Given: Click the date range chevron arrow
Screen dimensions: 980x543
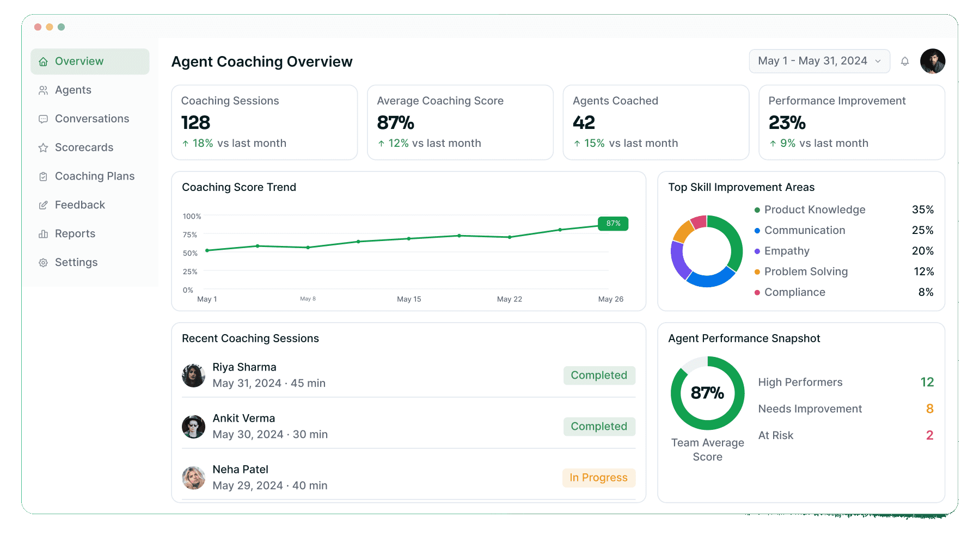Looking at the screenshot, I should [x=878, y=61].
